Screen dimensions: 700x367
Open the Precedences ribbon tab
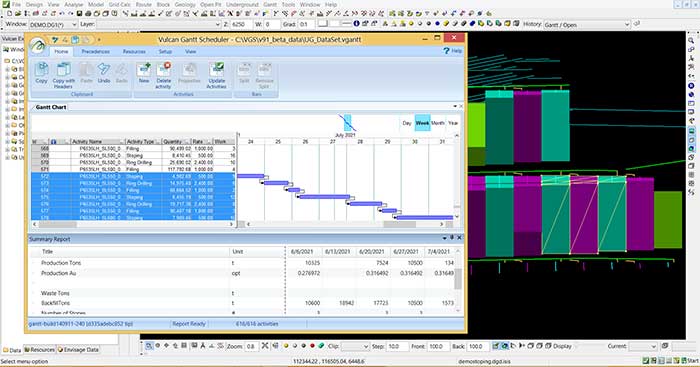click(96, 52)
